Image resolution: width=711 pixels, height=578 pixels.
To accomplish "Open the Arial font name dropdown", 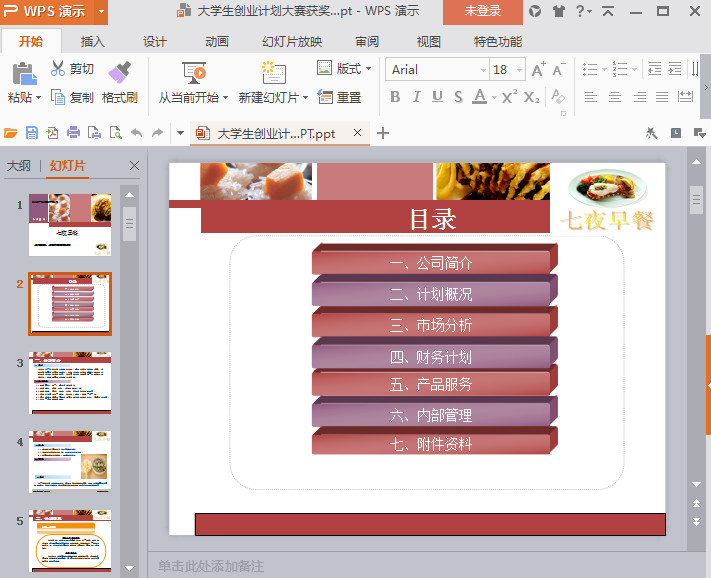I will pos(483,70).
